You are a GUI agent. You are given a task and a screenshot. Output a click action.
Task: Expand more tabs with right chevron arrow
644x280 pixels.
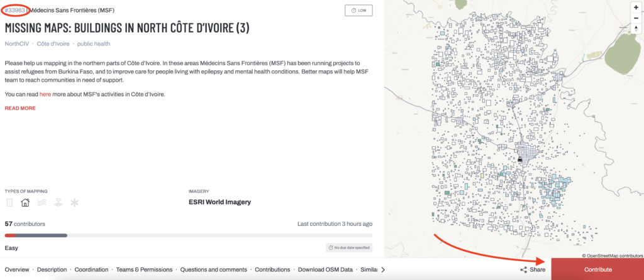383,270
